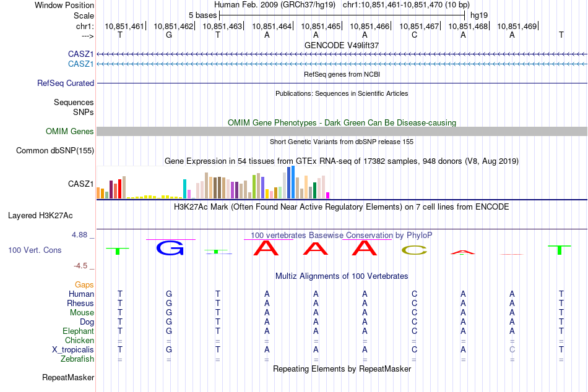Click the hg19 label beside scale bar
The image size is (588, 392).
[479, 15]
